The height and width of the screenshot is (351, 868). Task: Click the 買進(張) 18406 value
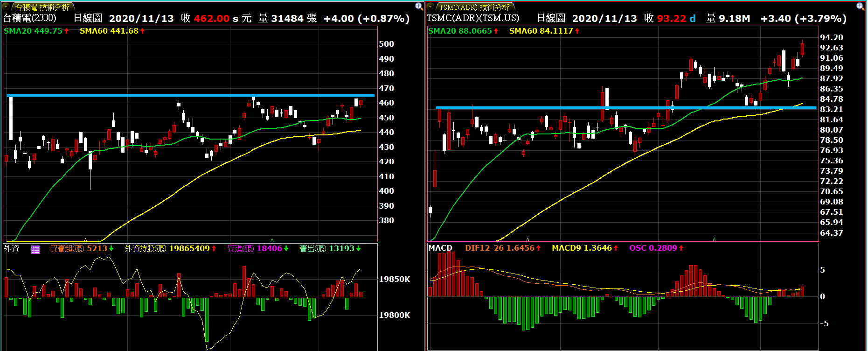click(x=258, y=248)
